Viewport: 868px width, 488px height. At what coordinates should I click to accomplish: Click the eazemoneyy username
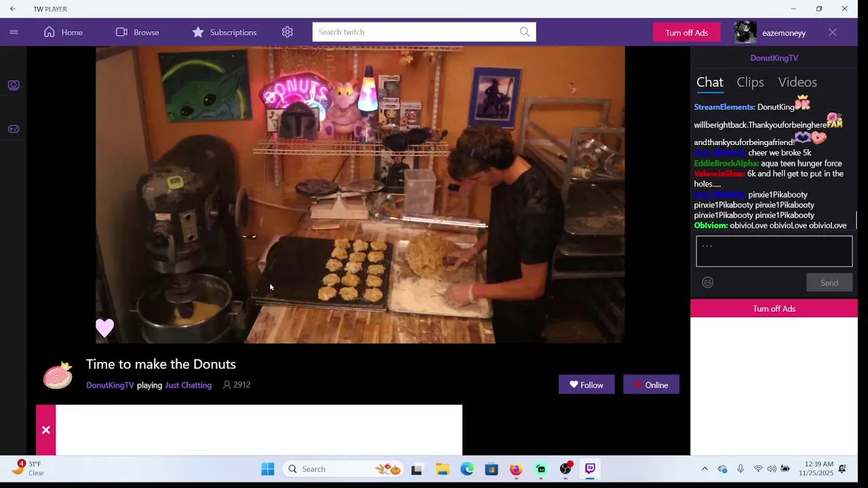pos(784,33)
